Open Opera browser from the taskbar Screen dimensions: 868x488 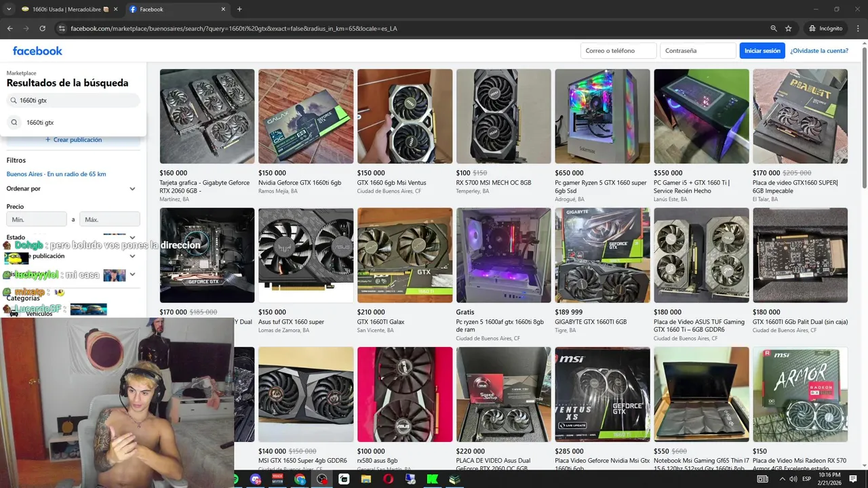388,479
